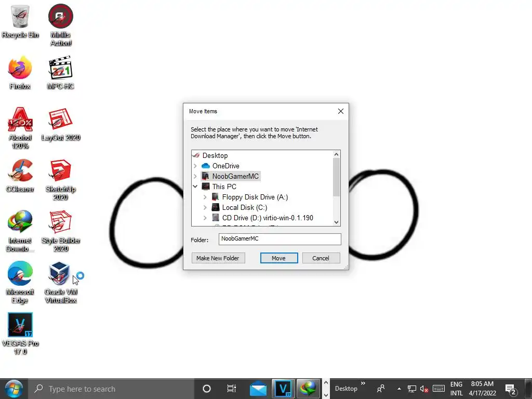Switch to Internet Download Manager in the taskbar
532x399 pixels.
308,389
